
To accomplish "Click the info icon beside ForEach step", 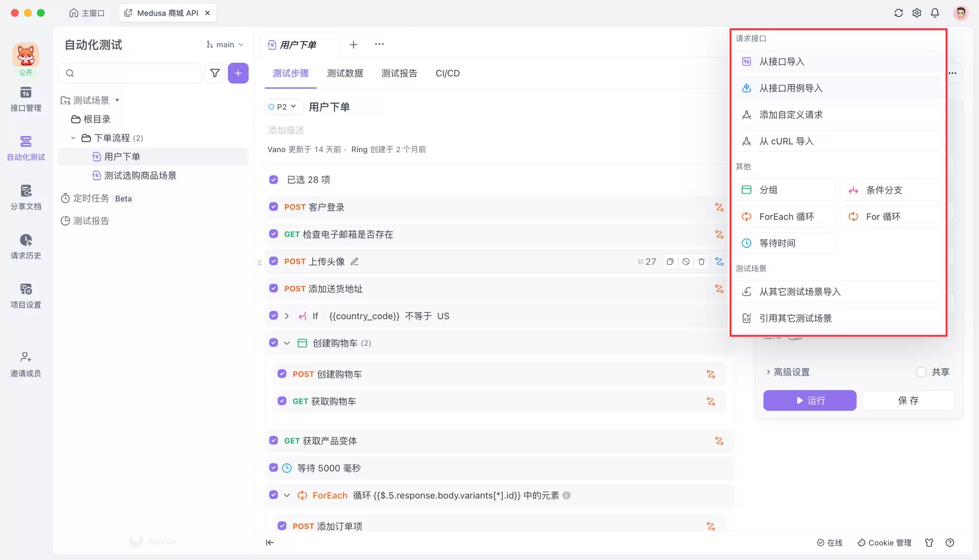I will [566, 495].
